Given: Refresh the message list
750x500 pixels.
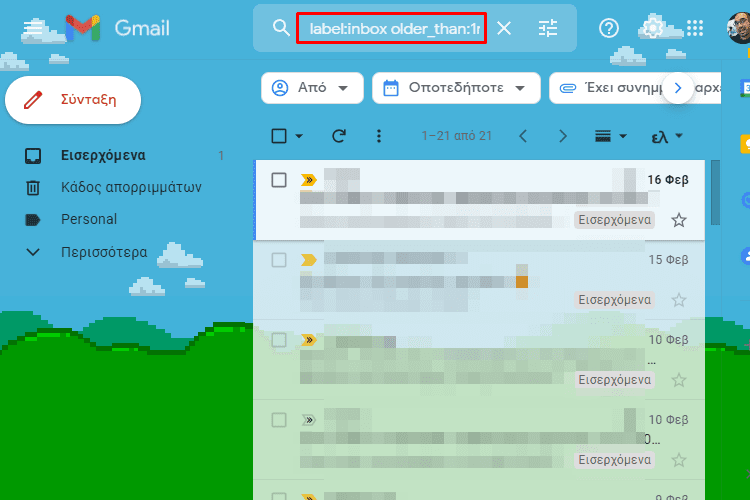Looking at the screenshot, I should 339,136.
